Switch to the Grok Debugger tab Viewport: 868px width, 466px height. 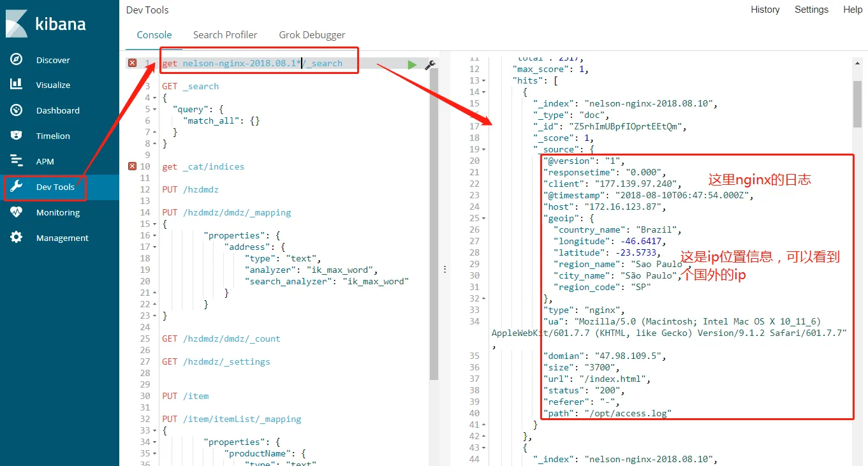(x=312, y=34)
